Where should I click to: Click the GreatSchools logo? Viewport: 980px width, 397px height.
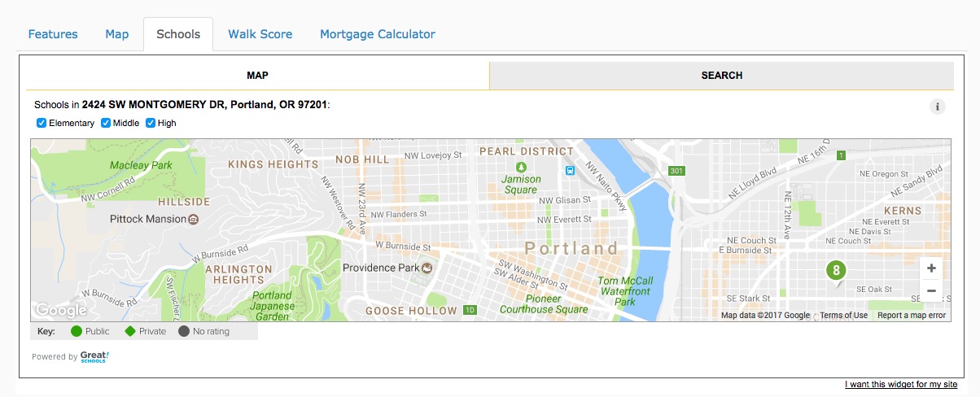pyautogui.click(x=94, y=356)
